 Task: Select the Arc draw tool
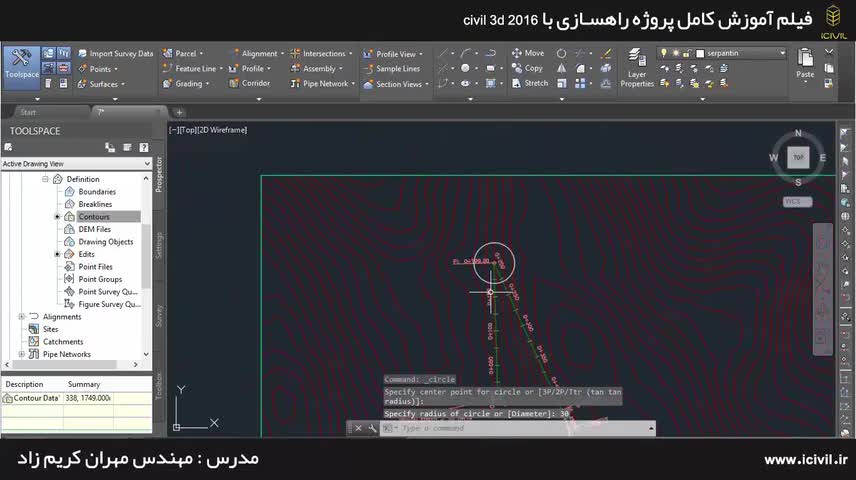click(x=465, y=54)
